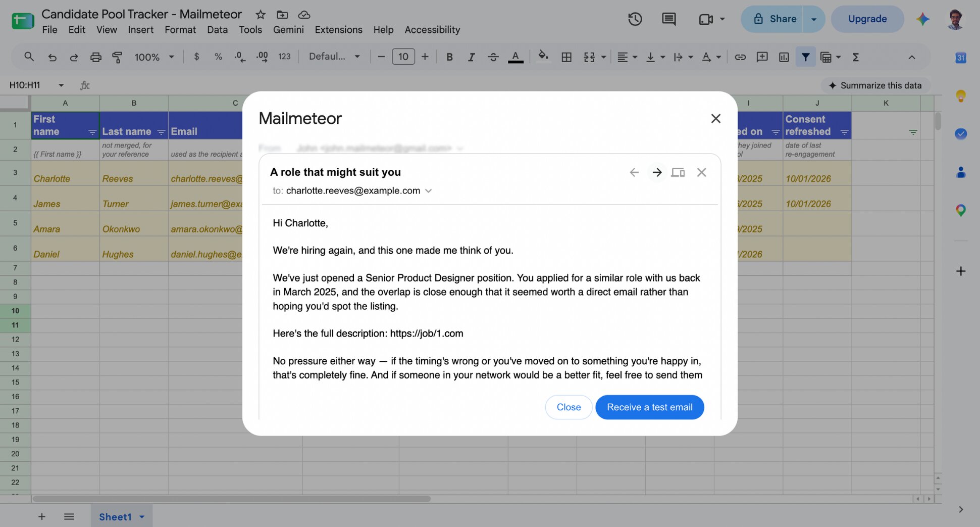Insert a link
The height and width of the screenshot is (527, 980).
pyautogui.click(x=740, y=57)
